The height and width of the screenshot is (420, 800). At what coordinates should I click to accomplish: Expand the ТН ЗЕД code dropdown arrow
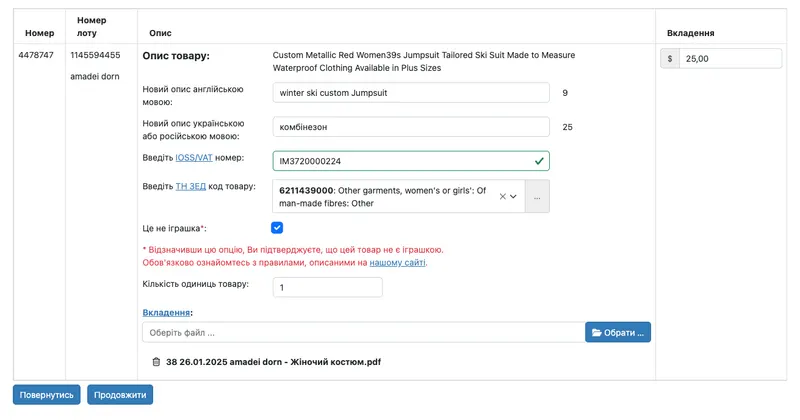click(513, 196)
